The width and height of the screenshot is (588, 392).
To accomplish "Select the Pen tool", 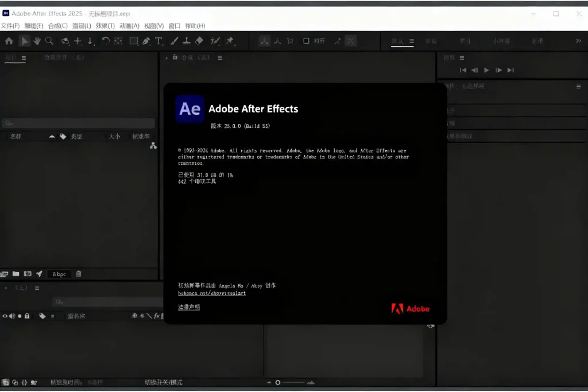I will click(x=146, y=41).
